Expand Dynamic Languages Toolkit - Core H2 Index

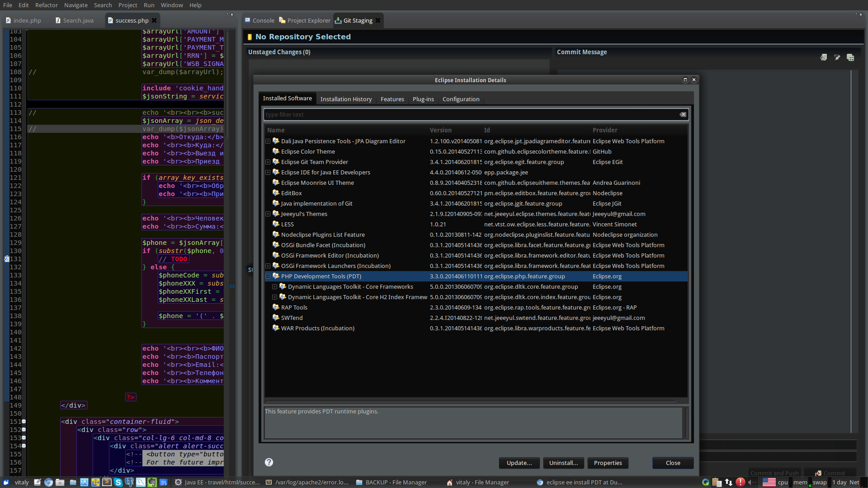274,297
